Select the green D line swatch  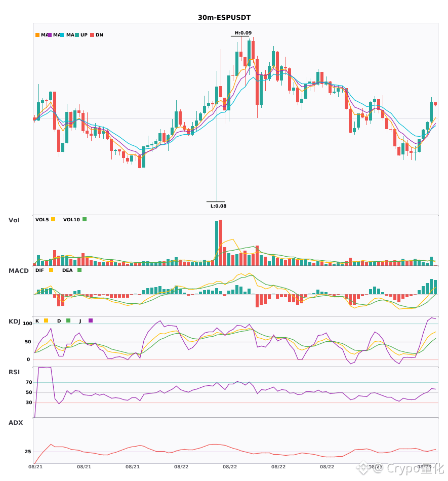pyautogui.click(x=68, y=320)
